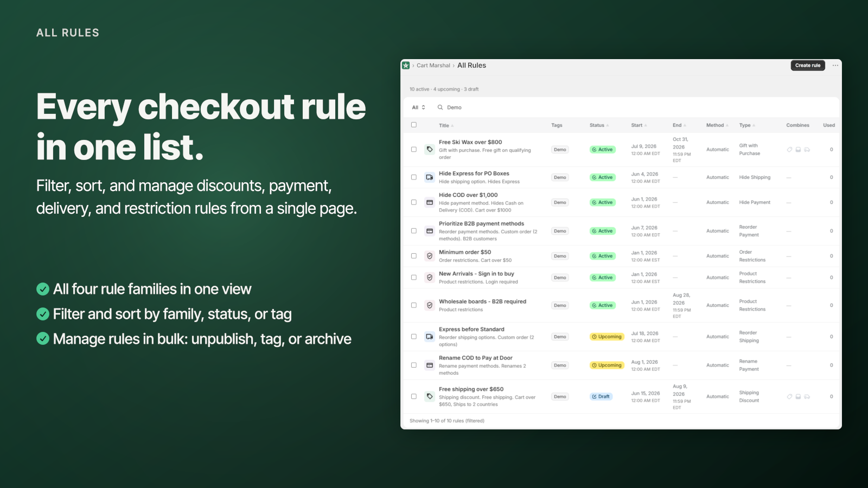868x488 pixels.
Task: Click 'Shipping Discount' type cell
Action: point(749,397)
